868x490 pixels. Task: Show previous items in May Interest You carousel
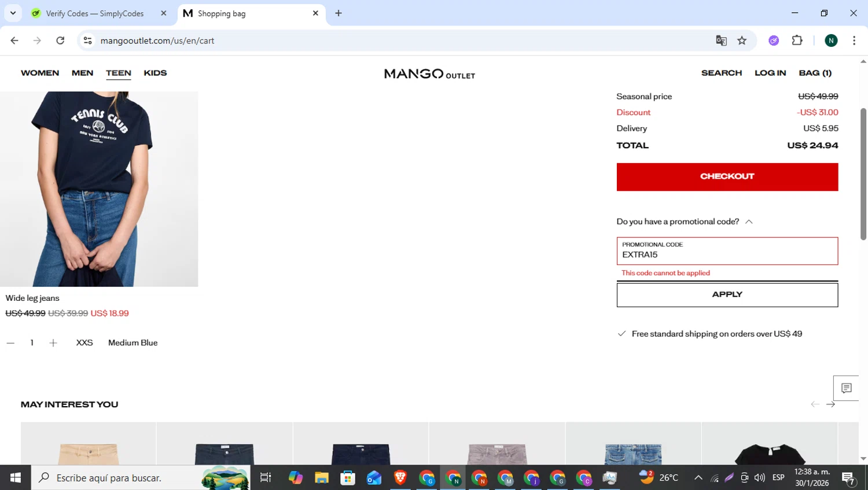click(x=815, y=404)
